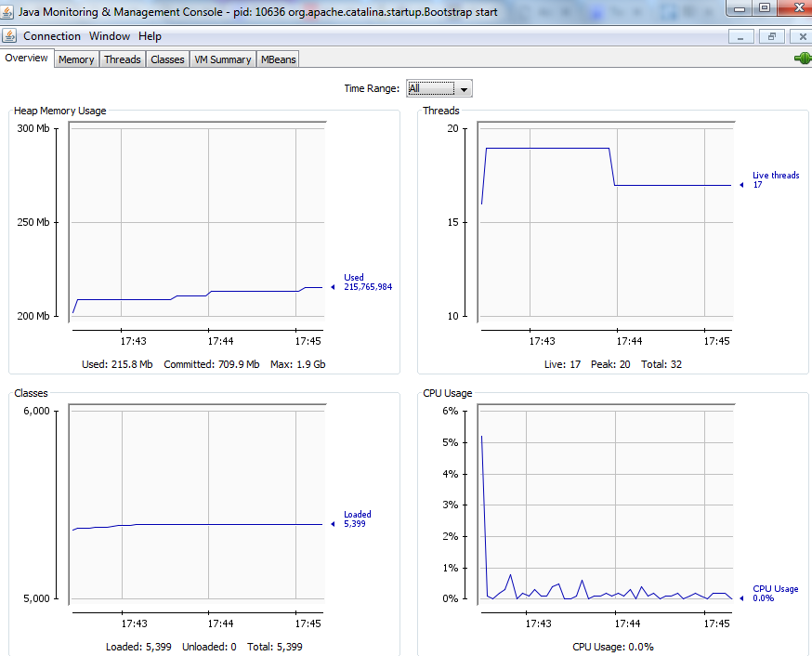Click the '200 Mb' axis label
Image resolution: width=812 pixels, height=656 pixels.
click(33, 316)
